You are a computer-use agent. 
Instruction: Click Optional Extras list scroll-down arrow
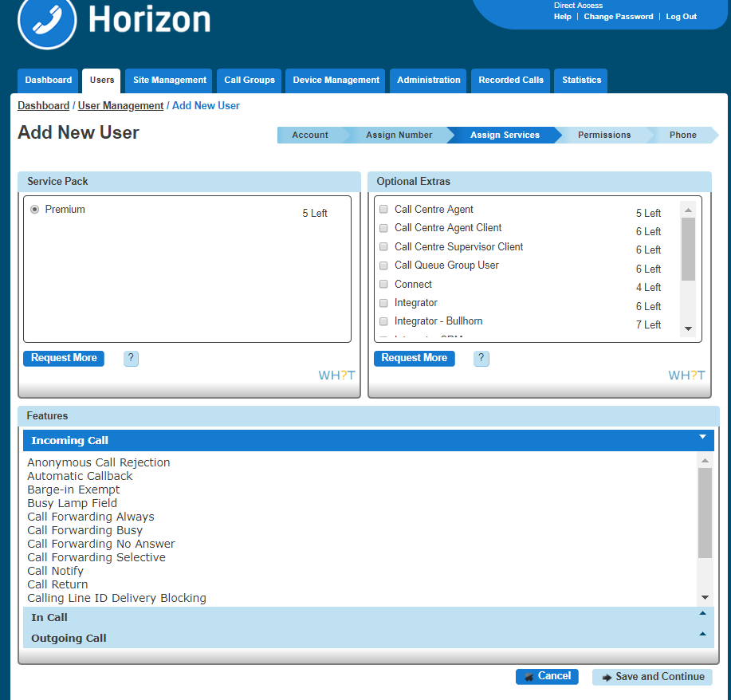pos(688,328)
